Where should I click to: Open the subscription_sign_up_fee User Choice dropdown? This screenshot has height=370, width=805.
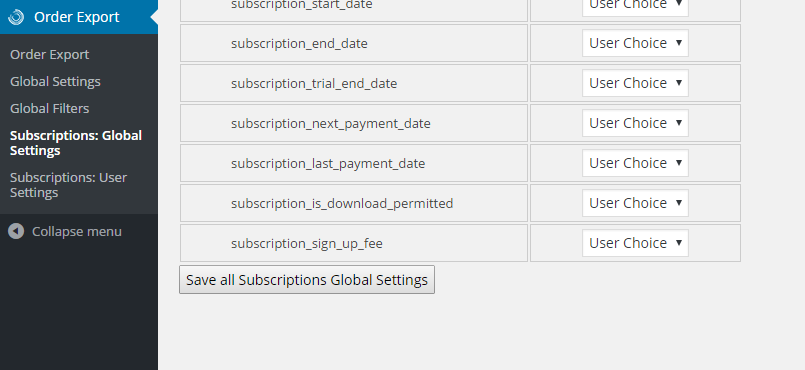(x=635, y=243)
